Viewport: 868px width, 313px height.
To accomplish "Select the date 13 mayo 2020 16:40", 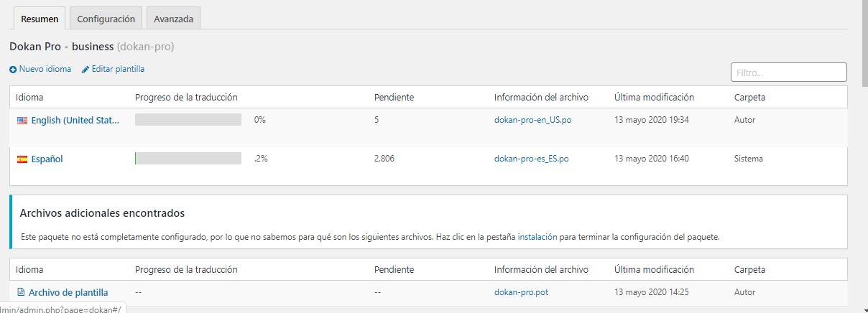I will tap(652, 159).
